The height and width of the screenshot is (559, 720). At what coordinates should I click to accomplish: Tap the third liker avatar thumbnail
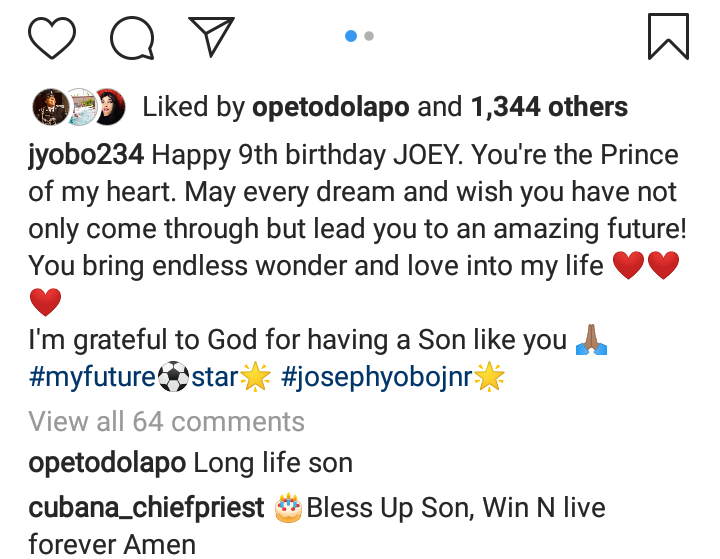[x=109, y=106]
